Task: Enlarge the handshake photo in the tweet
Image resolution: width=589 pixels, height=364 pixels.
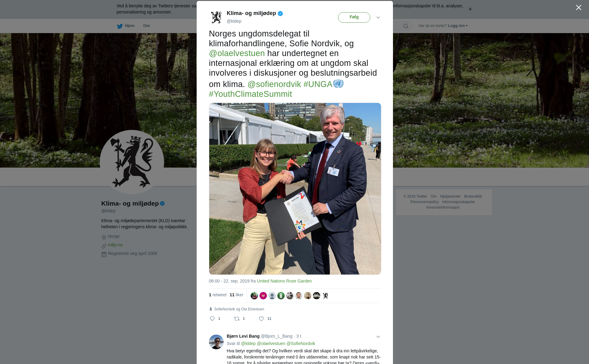Action: (x=295, y=189)
